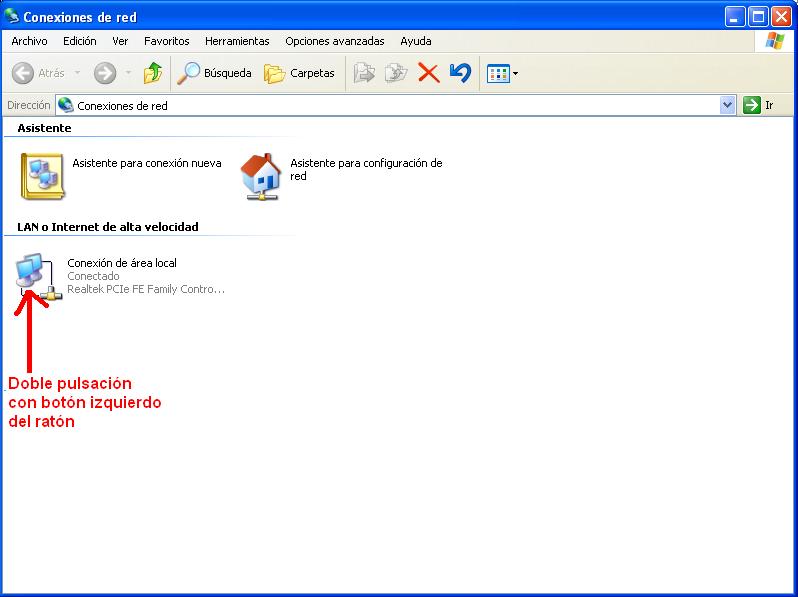Image resolution: width=798 pixels, height=597 pixels.
Task: Open the Búsqueda search tool
Action: [x=214, y=73]
